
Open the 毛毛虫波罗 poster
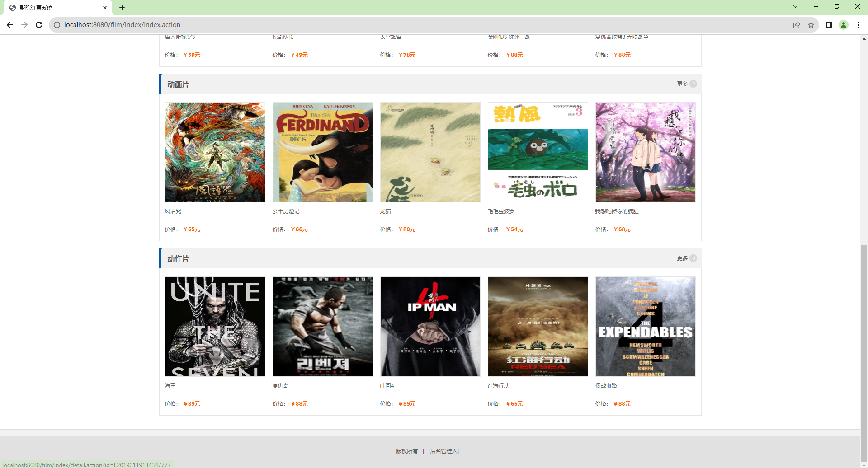tap(538, 152)
